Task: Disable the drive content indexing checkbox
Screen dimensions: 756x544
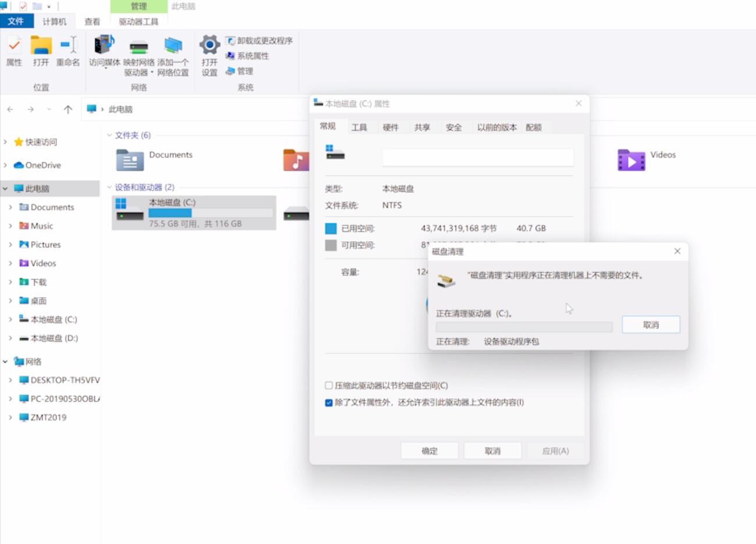Action: click(x=329, y=402)
